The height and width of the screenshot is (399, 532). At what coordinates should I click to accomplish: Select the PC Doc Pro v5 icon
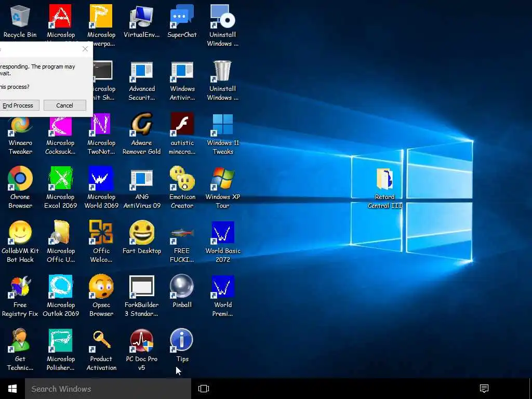(142, 340)
